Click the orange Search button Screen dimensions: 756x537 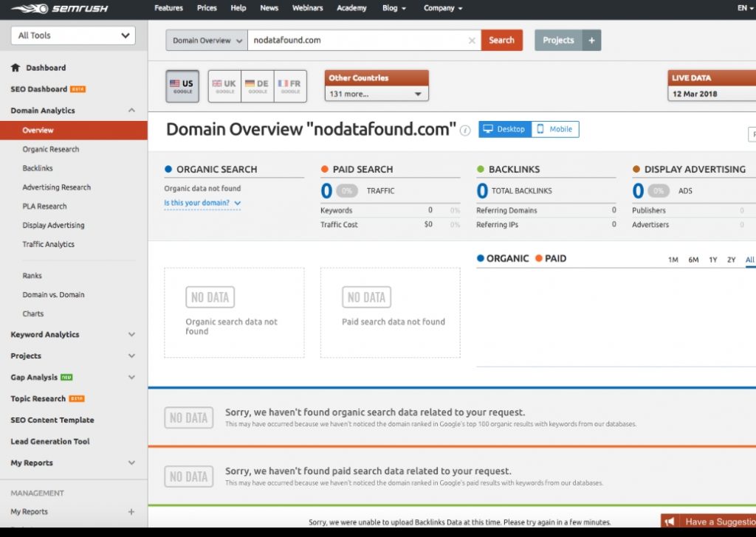point(502,41)
